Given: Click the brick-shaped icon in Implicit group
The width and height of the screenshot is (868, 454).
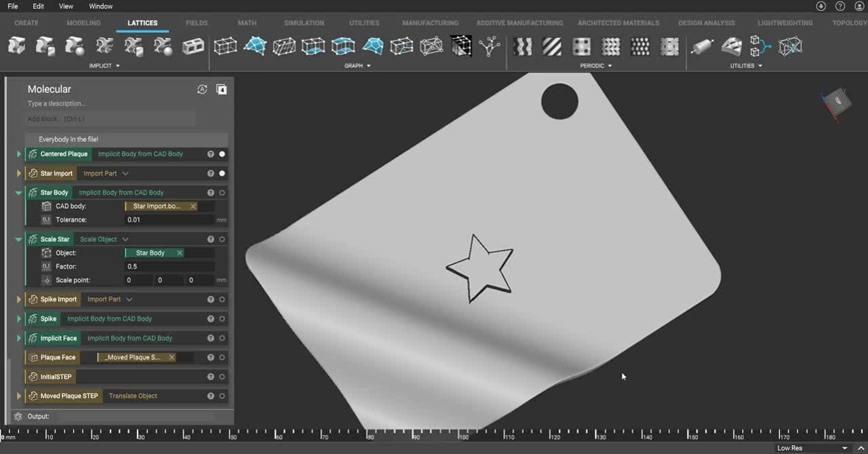Looking at the screenshot, I should pyautogui.click(x=195, y=46).
